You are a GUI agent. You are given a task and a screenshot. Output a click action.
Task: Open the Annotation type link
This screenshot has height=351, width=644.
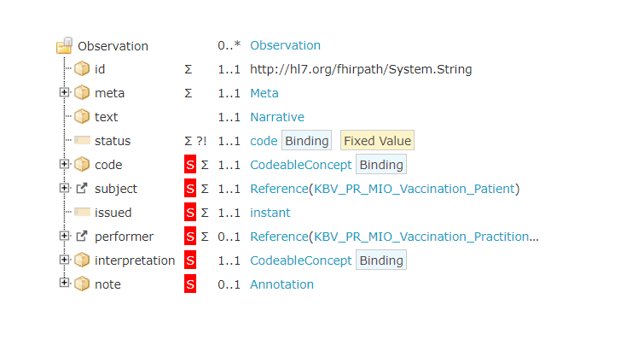[281, 284]
